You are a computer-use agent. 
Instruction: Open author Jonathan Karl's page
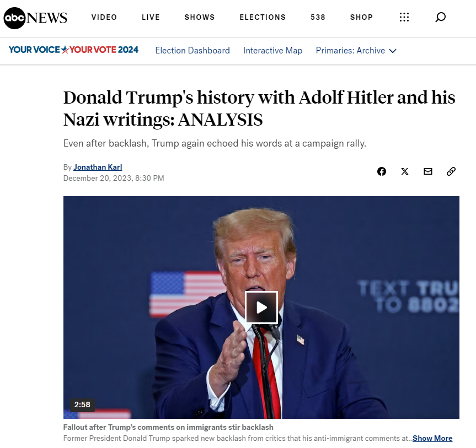98,167
